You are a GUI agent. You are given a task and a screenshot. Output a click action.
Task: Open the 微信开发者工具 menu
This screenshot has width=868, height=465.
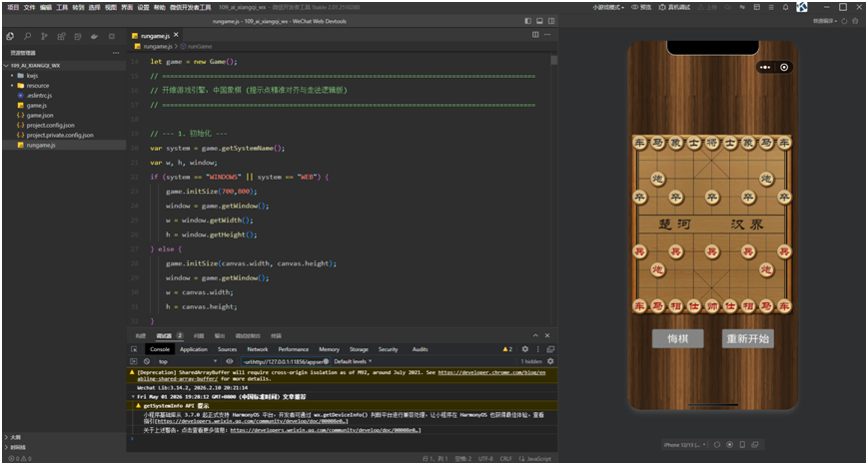(x=191, y=7)
